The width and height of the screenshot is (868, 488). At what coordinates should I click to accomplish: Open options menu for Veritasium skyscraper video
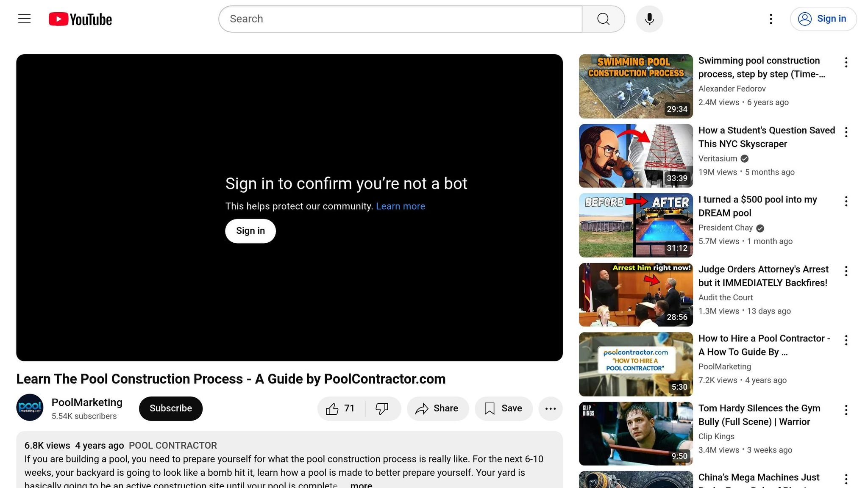coord(846,132)
